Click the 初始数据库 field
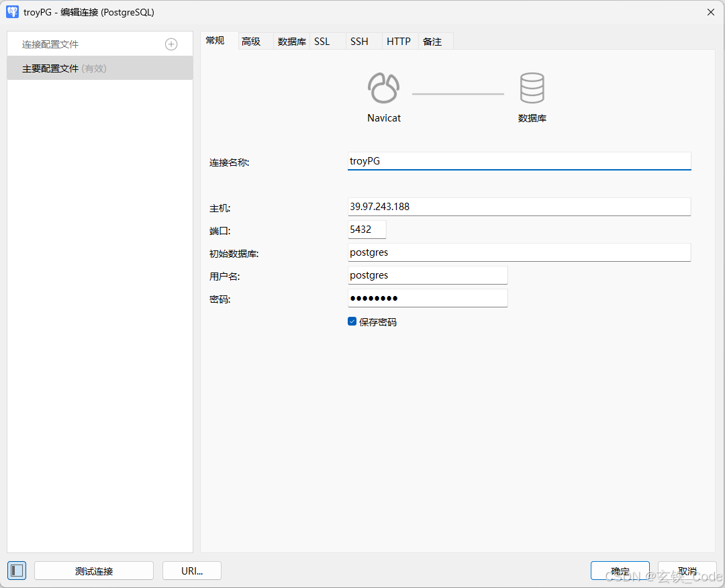The height and width of the screenshot is (588, 725). [519, 252]
